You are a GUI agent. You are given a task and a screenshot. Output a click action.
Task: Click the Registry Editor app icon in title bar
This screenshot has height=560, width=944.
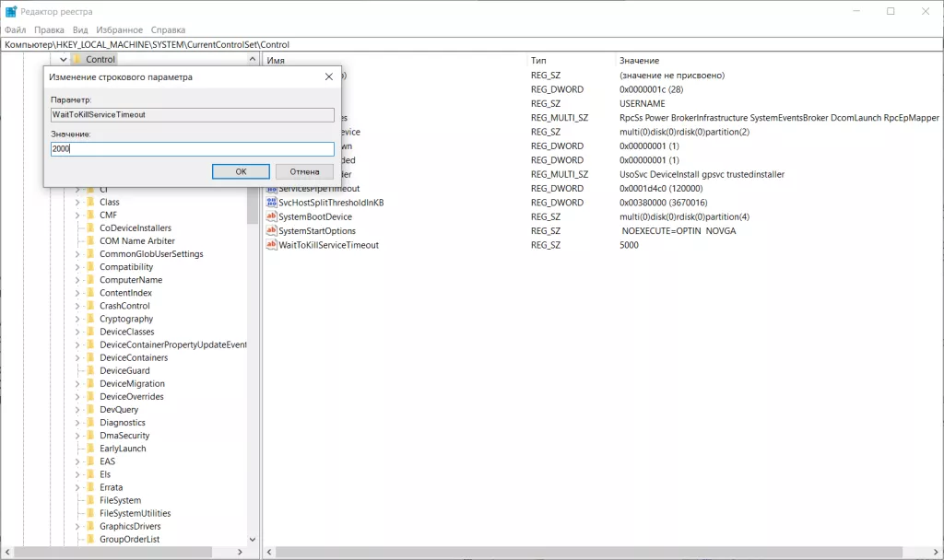tap(10, 11)
